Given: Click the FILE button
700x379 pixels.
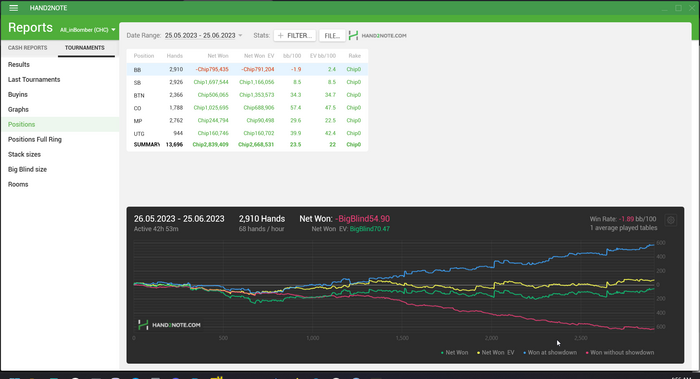Looking at the screenshot, I should [x=332, y=36].
